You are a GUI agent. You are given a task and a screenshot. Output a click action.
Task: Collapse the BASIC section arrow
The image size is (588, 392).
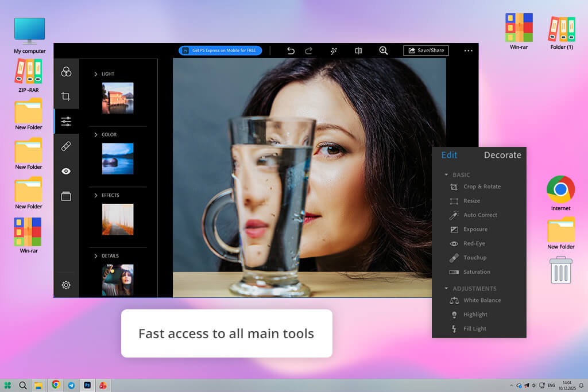click(446, 174)
